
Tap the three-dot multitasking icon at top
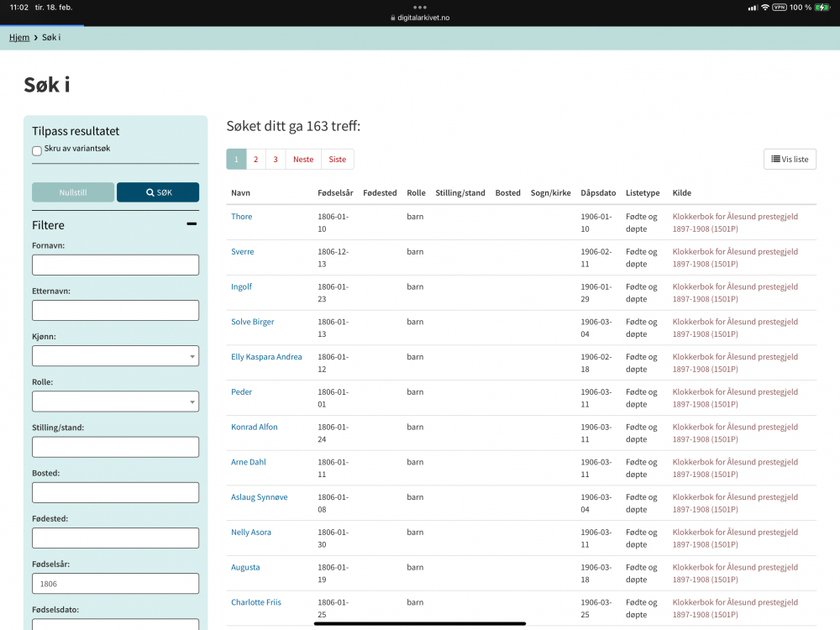click(x=420, y=7)
